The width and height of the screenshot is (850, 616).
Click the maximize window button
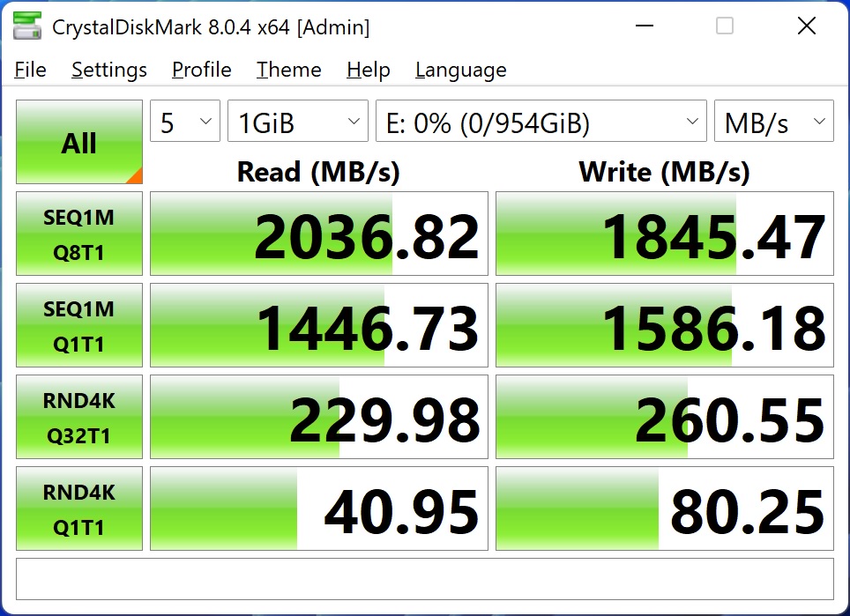coord(725,26)
